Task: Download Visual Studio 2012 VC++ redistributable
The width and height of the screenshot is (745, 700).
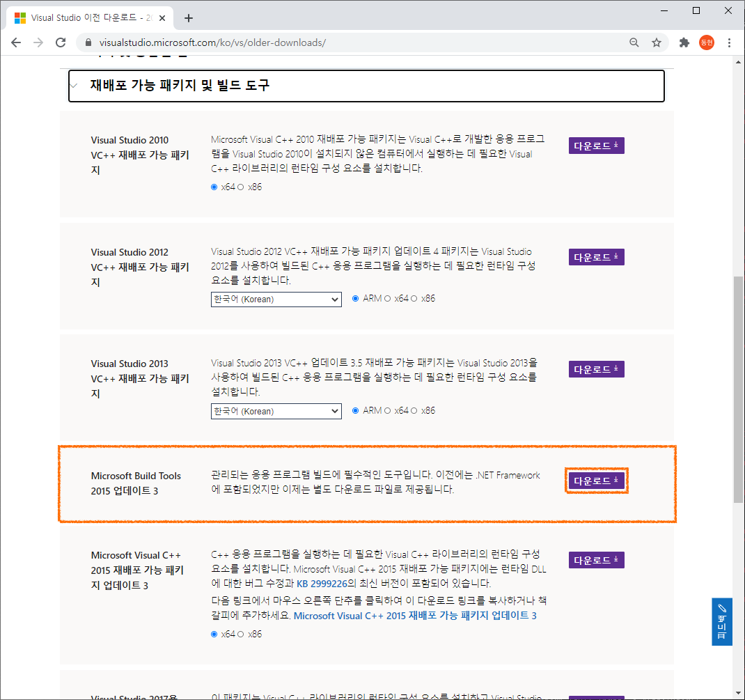Action: pyautogui.click(x=596, y=257)
